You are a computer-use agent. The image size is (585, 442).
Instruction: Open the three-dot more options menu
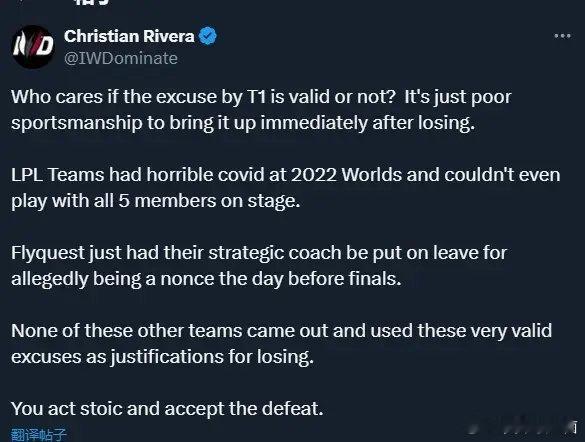pyautogui.click(x=562, y=36)
